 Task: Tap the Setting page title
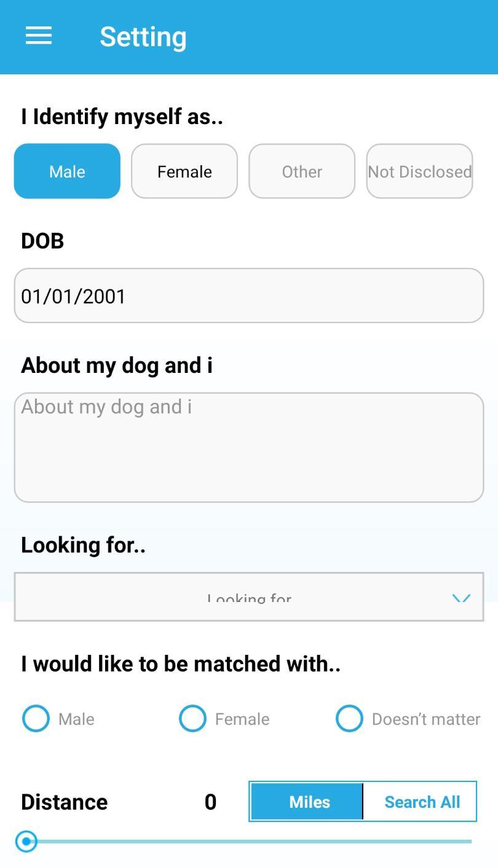pyautogui.click(x=143, y=37)
